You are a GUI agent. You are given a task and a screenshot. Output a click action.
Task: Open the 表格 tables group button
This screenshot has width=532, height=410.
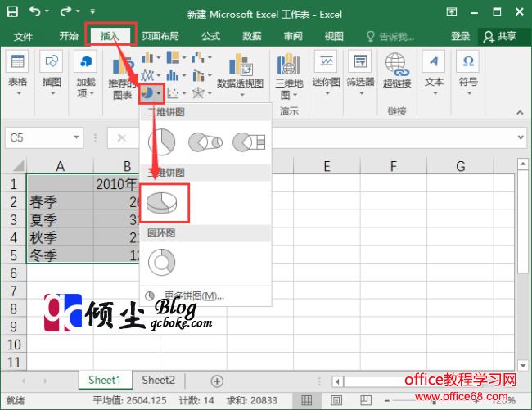(18, 74)
